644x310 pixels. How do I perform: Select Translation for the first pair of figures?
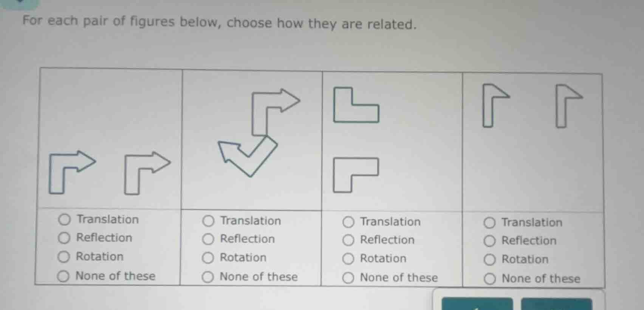click(x=64, y=219)
